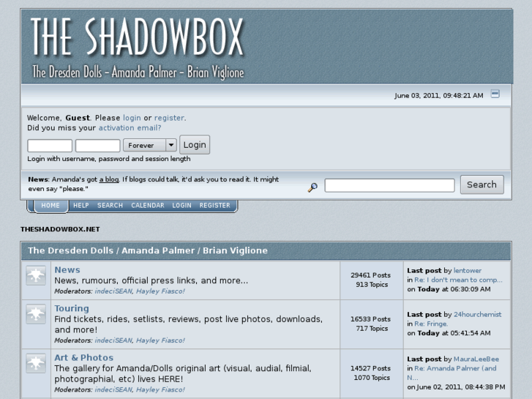Click THESHADOWBOX.NET breadcrumb text
Screen dimensions: 532x399
[60, 229]
